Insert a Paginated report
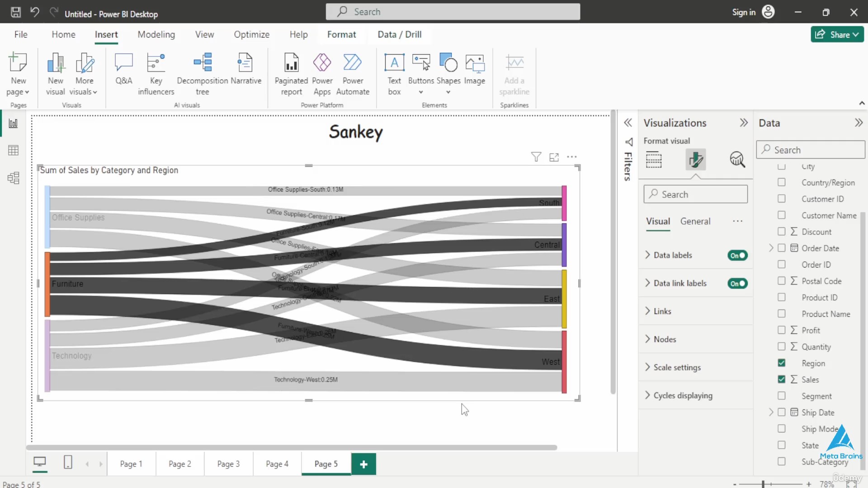 (x=291, y=74)
